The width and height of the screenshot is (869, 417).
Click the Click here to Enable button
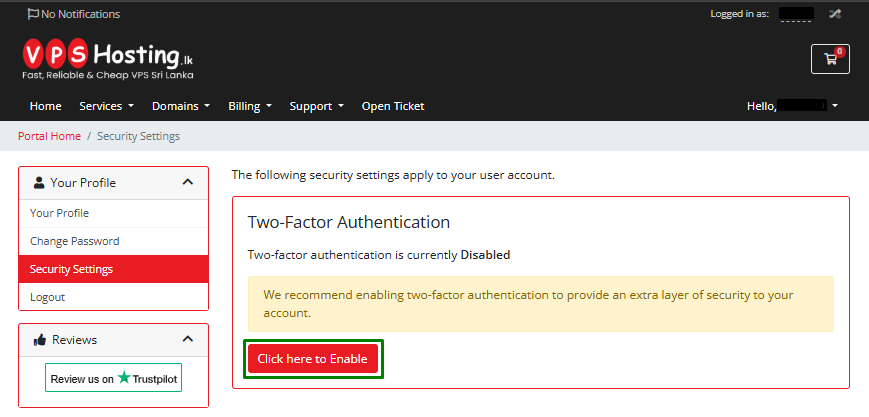click(313, 359)
